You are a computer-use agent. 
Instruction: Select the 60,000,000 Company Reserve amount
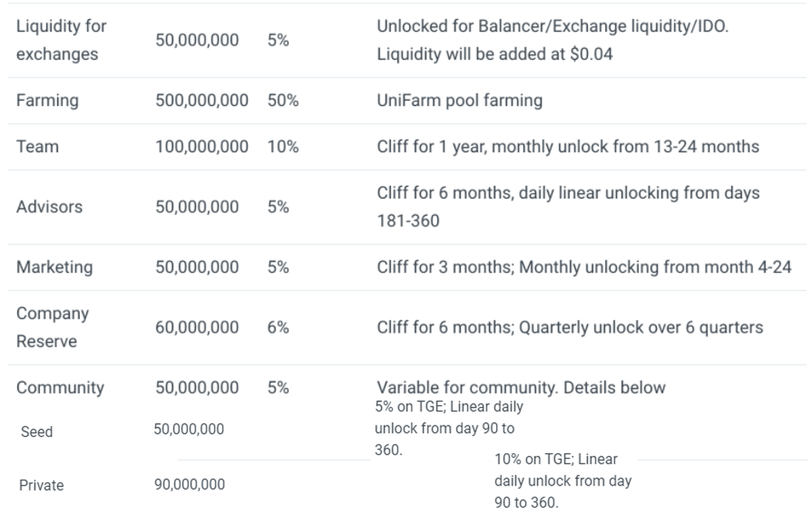(x=197, y=327)
